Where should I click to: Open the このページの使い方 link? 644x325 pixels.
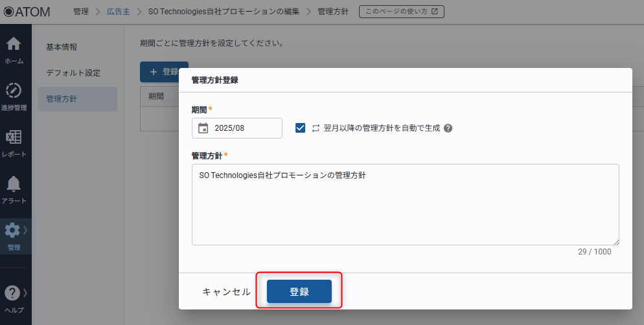(402, 12)
